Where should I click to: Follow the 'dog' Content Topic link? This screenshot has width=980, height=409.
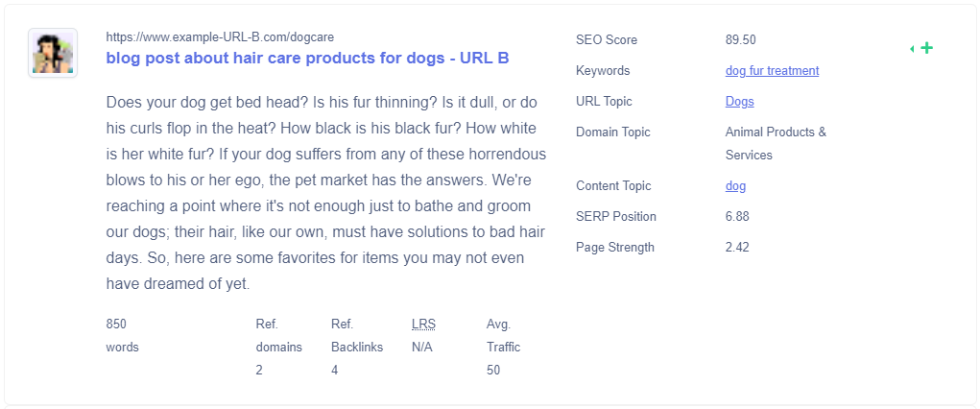point(735,185)
